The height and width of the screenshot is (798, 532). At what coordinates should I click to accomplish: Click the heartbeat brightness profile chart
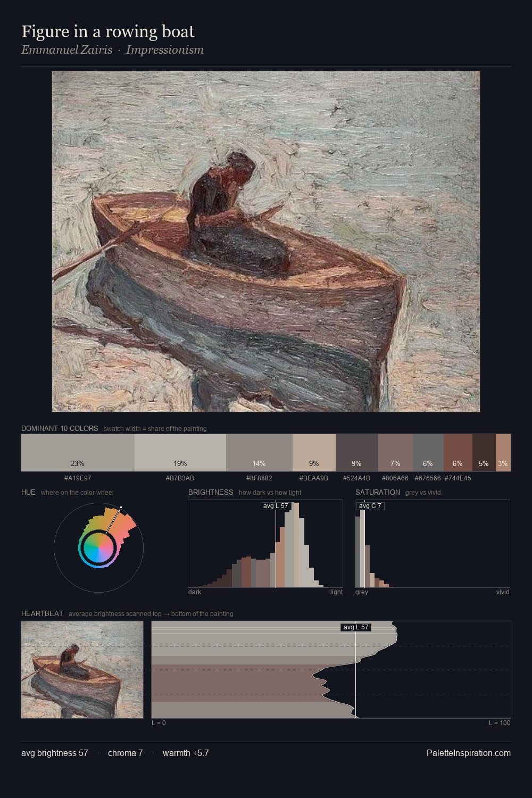pos(331,670)
